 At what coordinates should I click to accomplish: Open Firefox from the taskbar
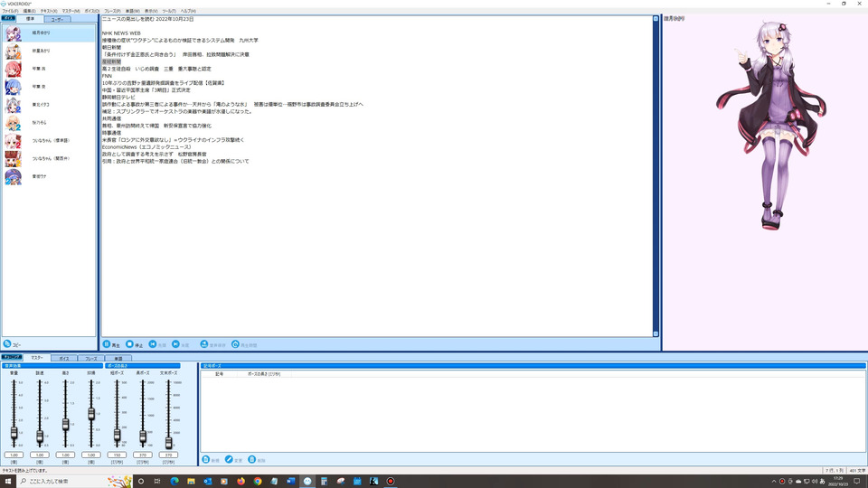tap(241, 482)
